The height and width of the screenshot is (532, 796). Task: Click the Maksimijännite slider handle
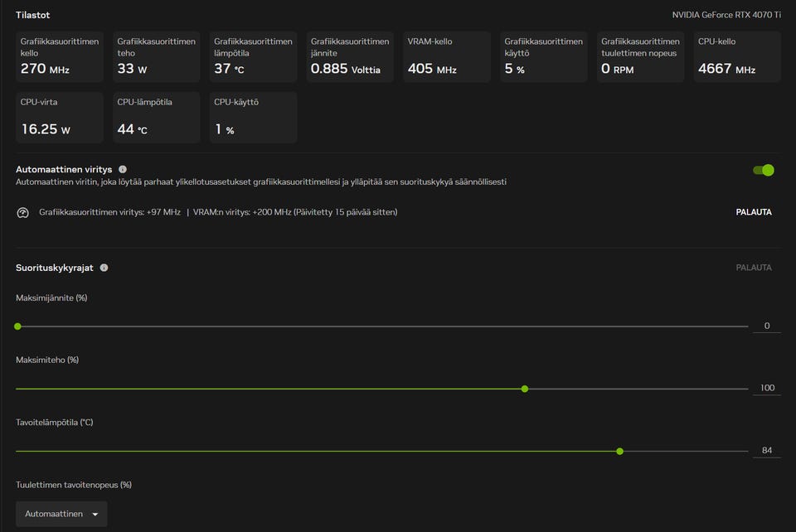click(17, 326)
